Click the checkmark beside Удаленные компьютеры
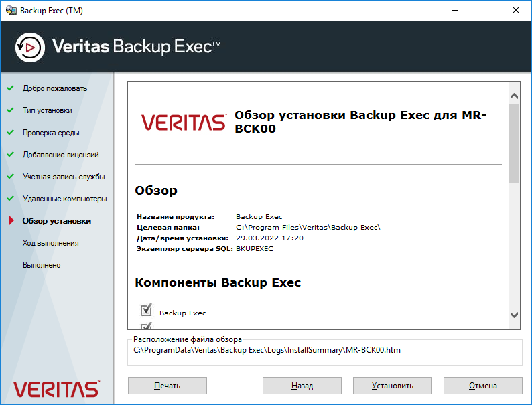The height and width of the screenshot is (405, 532). 11,198
